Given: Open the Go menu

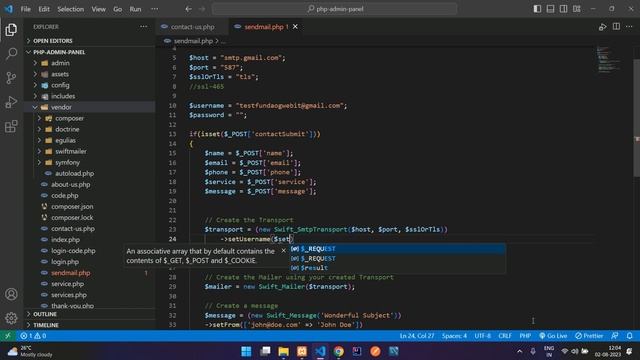Looking at the screenshot, I should 118,9.
